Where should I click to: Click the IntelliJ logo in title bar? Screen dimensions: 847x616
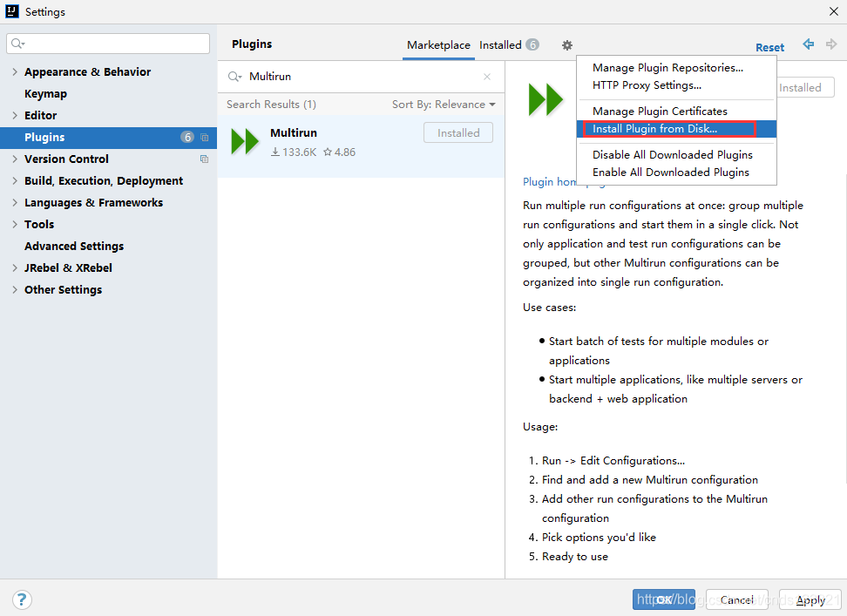pyautogui.click(x=12, y=11)
